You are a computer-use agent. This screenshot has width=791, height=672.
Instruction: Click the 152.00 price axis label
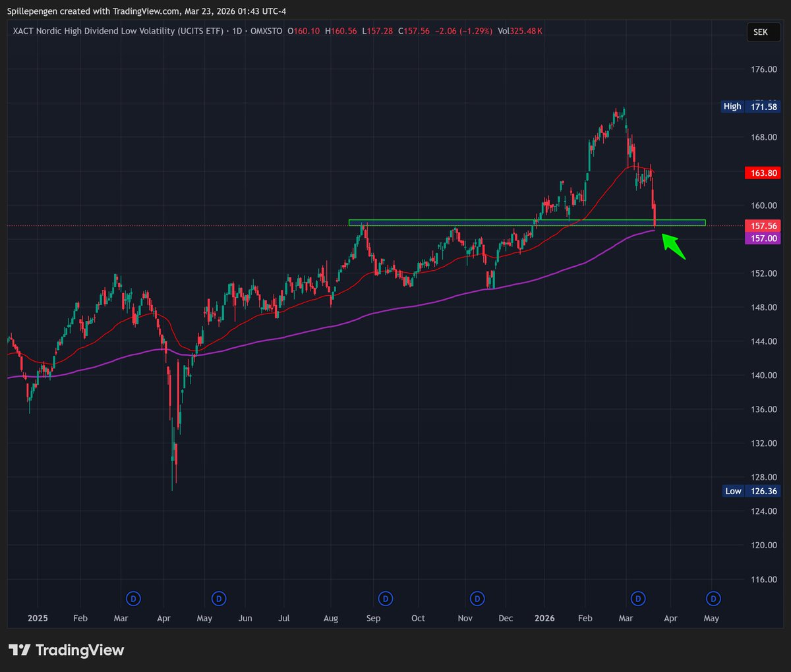click(x=763, y=273)
